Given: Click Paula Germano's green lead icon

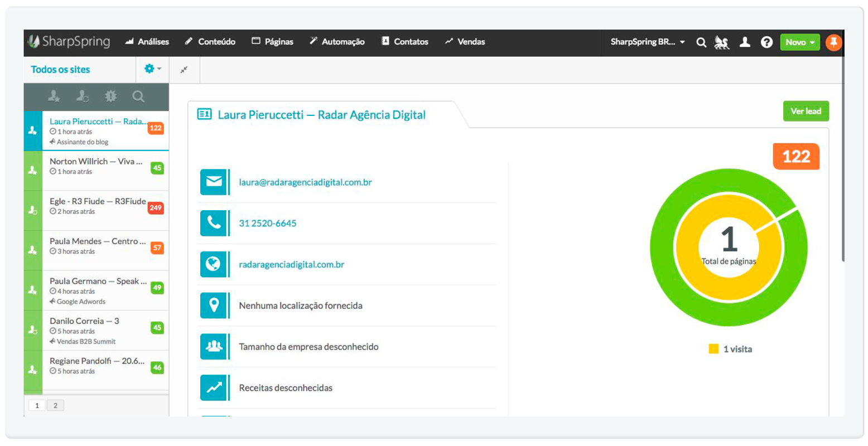Looking at the screenshot, I should click(33, 290).
